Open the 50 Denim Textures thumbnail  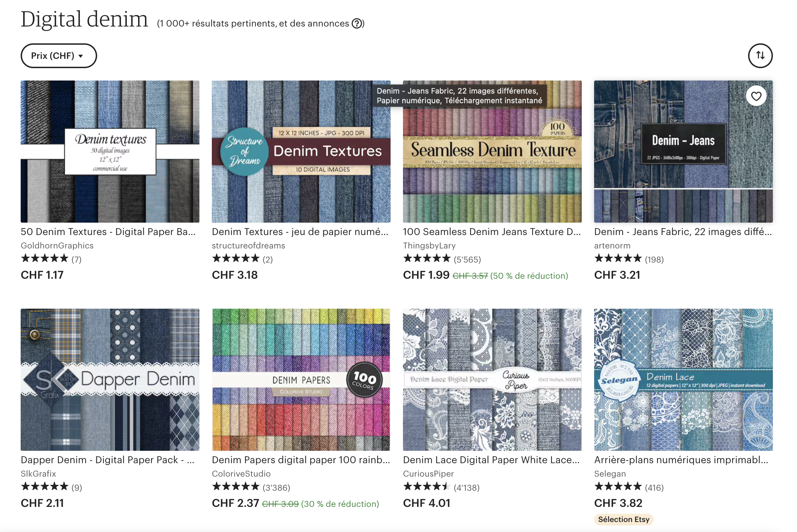click(110, 151)
